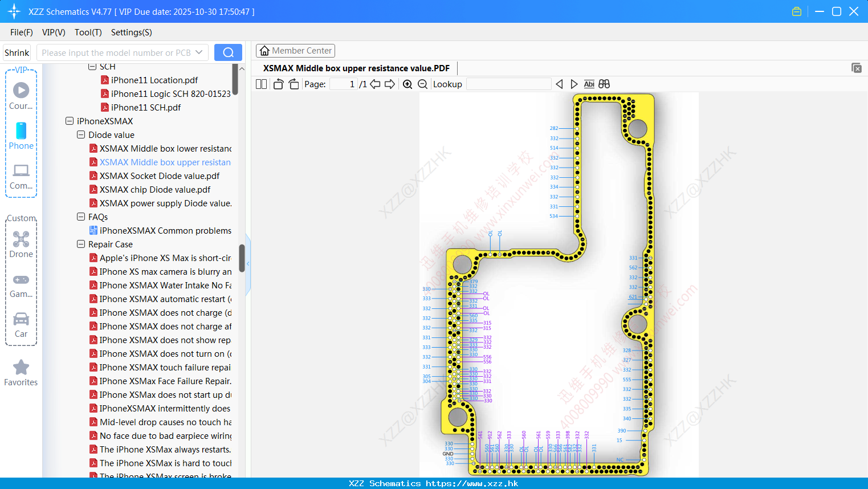Click the detach window icon at top right
This screenshot has height=489, width=868.
[x=857, y=68]
